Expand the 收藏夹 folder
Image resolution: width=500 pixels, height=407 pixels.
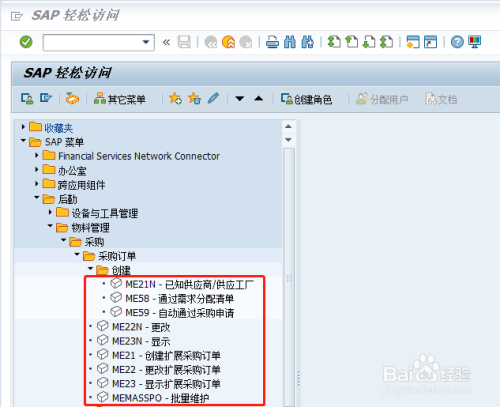pos(23,127)
